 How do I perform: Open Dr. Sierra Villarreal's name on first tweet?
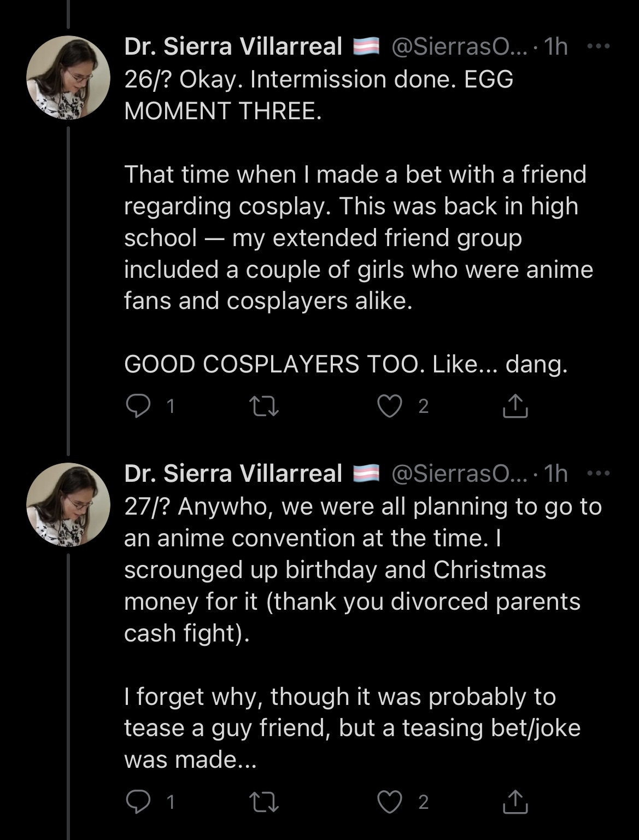click(233, 46)
